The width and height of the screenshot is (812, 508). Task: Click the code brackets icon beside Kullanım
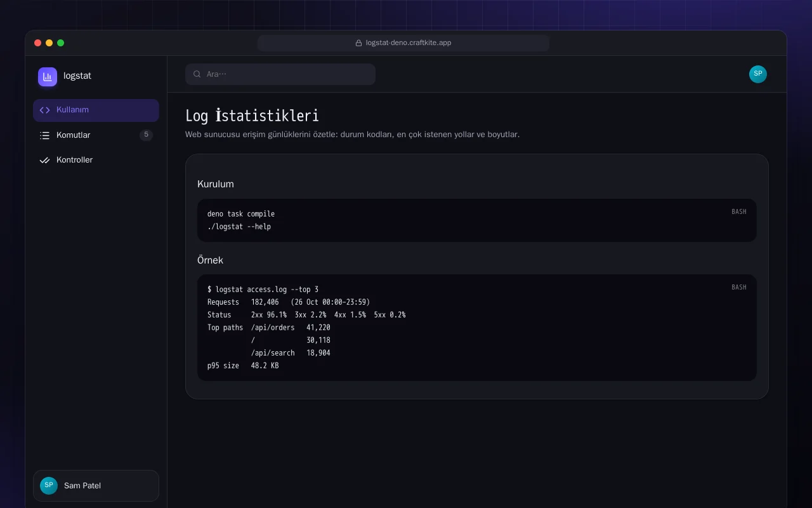pyautogui.click(x=44, y=110)
